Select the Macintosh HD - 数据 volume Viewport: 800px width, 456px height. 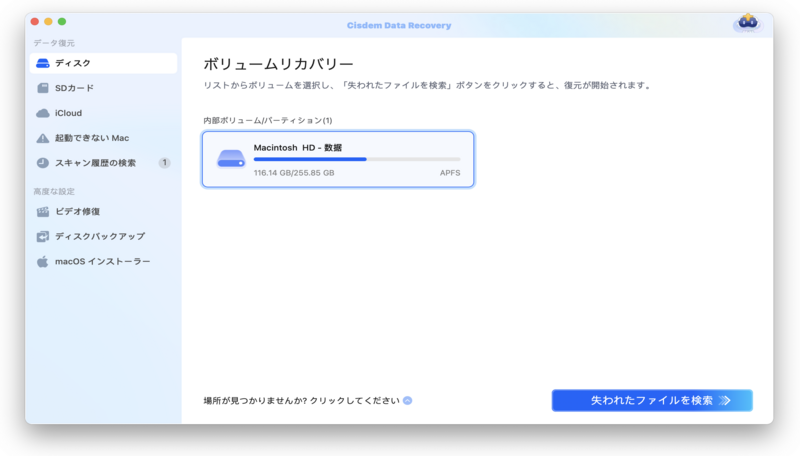coord(337,159)
